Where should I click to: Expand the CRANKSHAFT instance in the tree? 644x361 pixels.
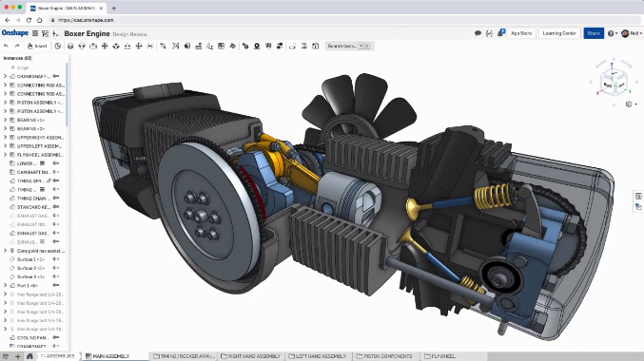(5, 76)
